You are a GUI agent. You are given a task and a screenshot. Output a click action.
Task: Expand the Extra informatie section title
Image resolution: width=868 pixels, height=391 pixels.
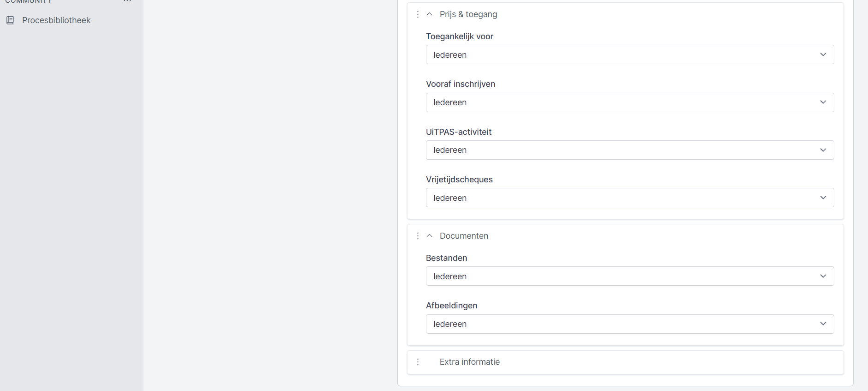pos(469,362)
